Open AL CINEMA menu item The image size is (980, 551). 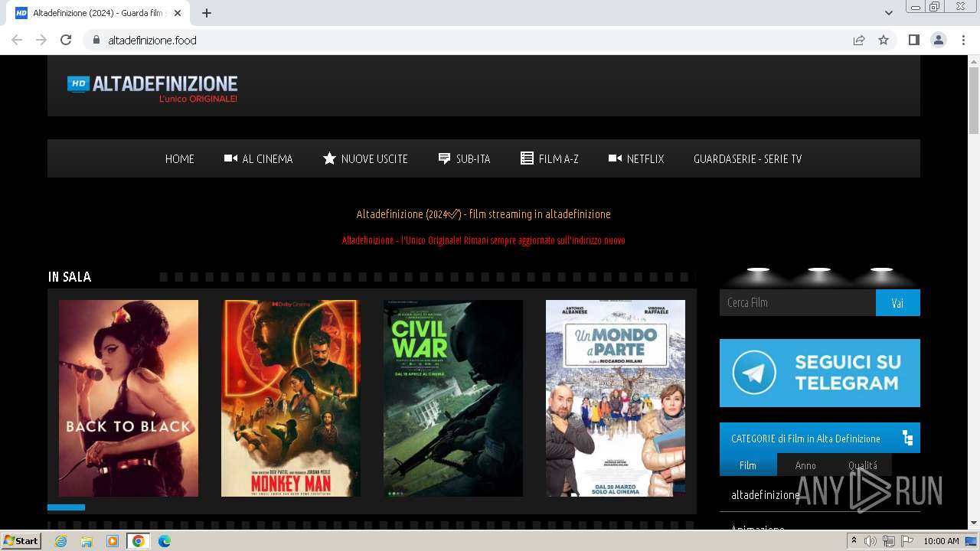(x=259, y=158)
